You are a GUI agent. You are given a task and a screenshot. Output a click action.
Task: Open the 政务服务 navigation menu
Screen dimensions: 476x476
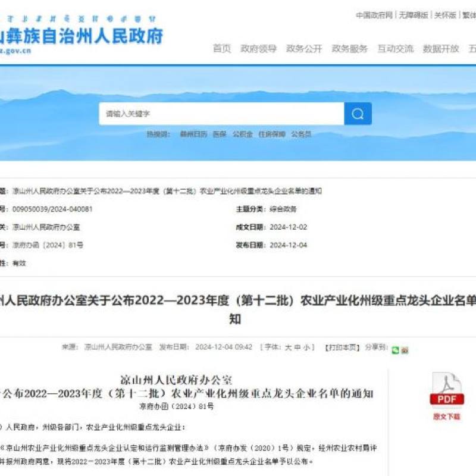tap(349, 49)
